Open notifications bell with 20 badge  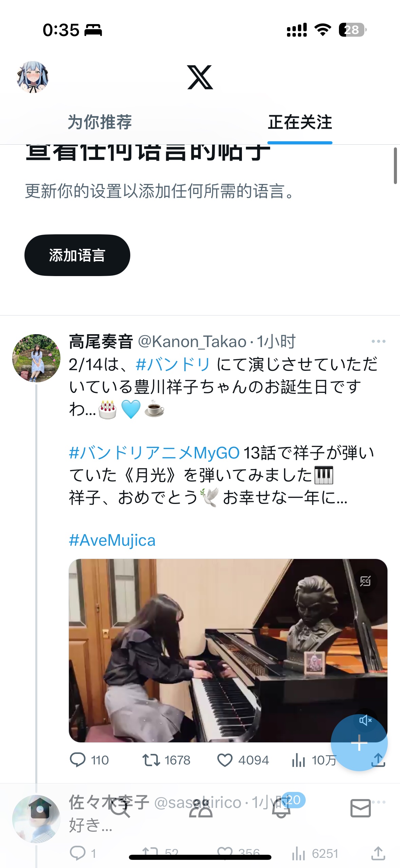coord(281,809)
